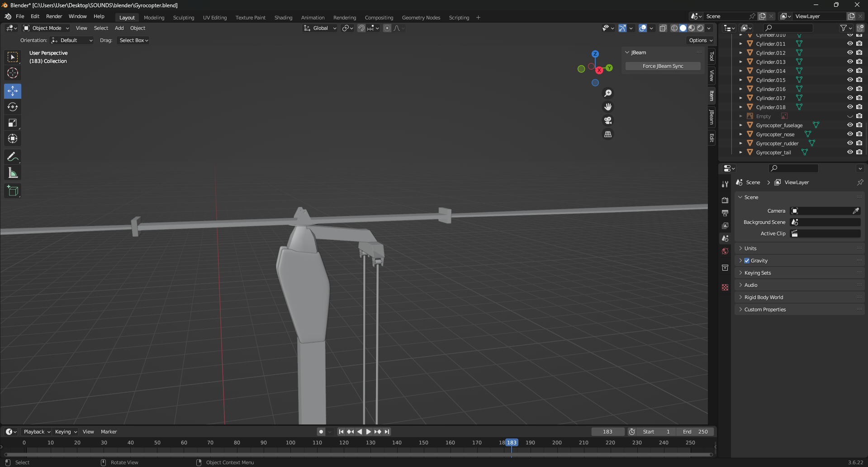Switch to the Shading workspace tab
The width and height of the screenshot is (868, 467).
[283, 18]
